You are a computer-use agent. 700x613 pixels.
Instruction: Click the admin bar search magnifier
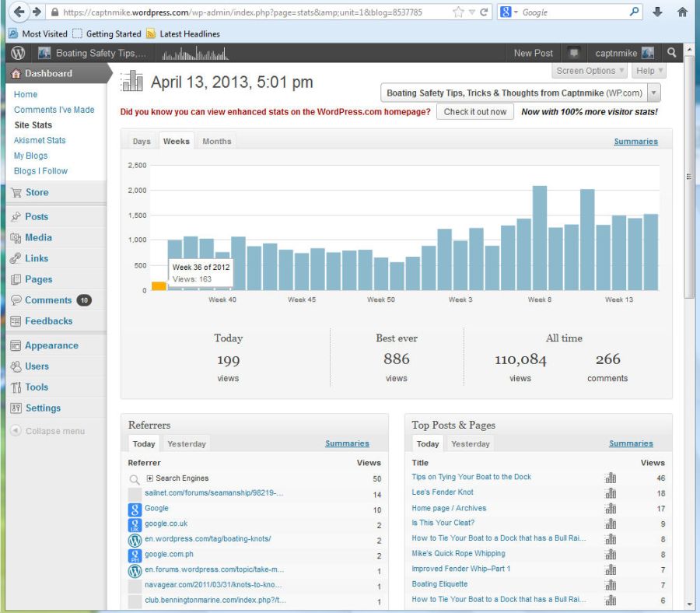click(672, 53)
